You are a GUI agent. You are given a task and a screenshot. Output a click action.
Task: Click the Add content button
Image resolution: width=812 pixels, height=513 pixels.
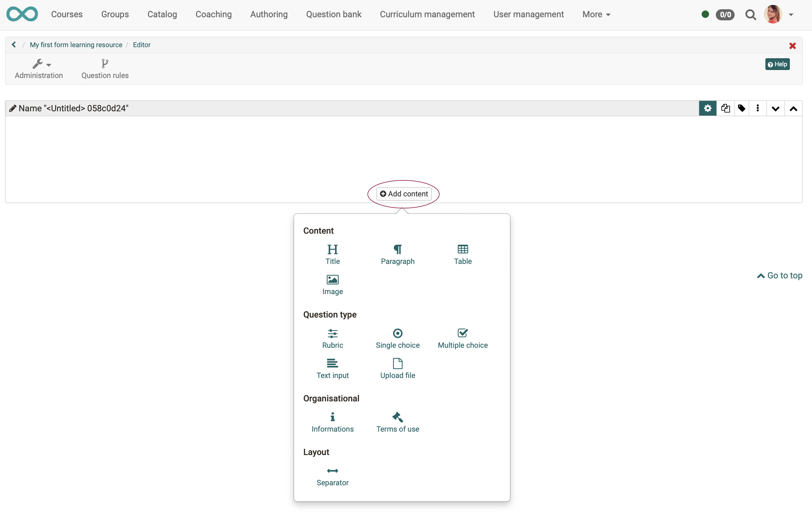404,194
